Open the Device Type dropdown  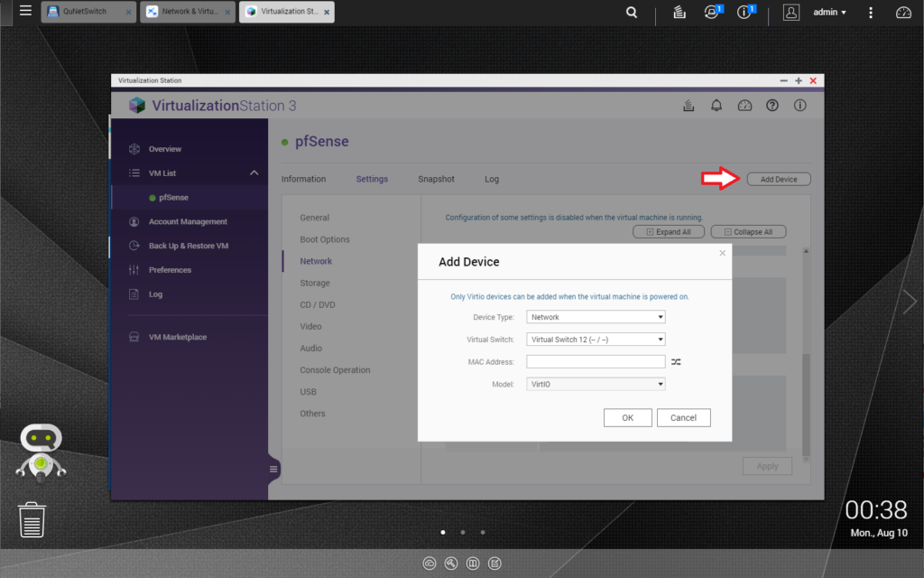[596, 317]
